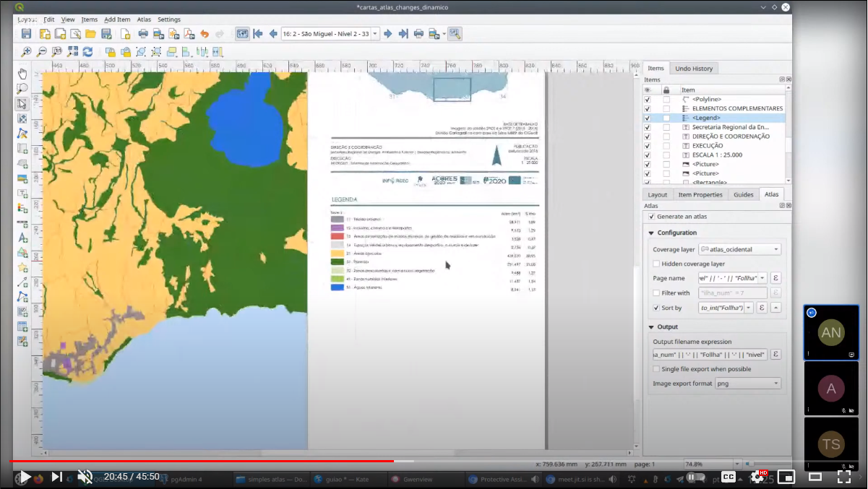Refresh the layout view
The image size is (868, 489).
point(88,52)
